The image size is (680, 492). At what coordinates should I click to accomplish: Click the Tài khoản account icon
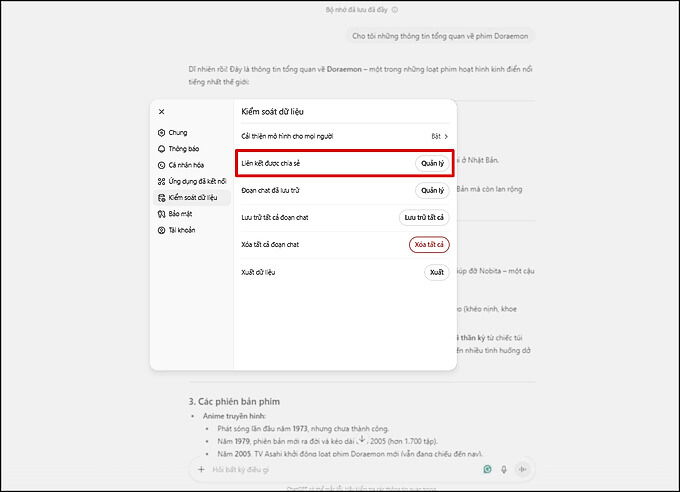click(x=161, y=230)
